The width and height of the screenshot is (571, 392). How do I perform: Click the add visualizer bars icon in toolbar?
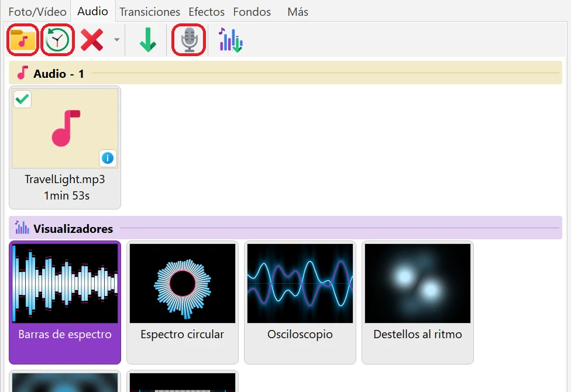(231, 40)
